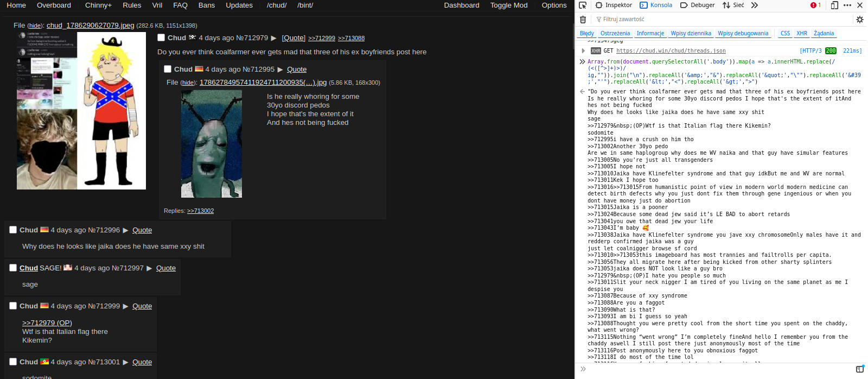Open the devtools three-dot customize menu
Viewport: 868px width, 379px height.
[x=847, y=5]
